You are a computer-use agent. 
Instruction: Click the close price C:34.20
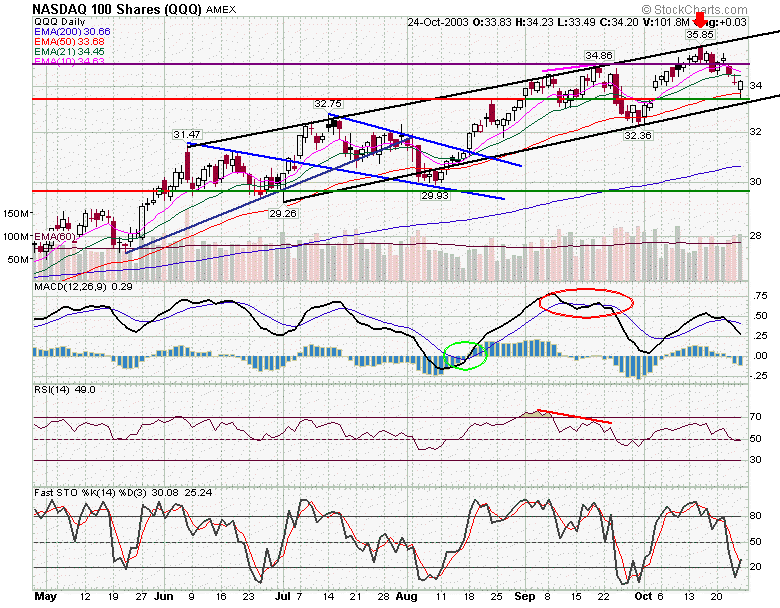pyautogui.click(x=618, y=22)
